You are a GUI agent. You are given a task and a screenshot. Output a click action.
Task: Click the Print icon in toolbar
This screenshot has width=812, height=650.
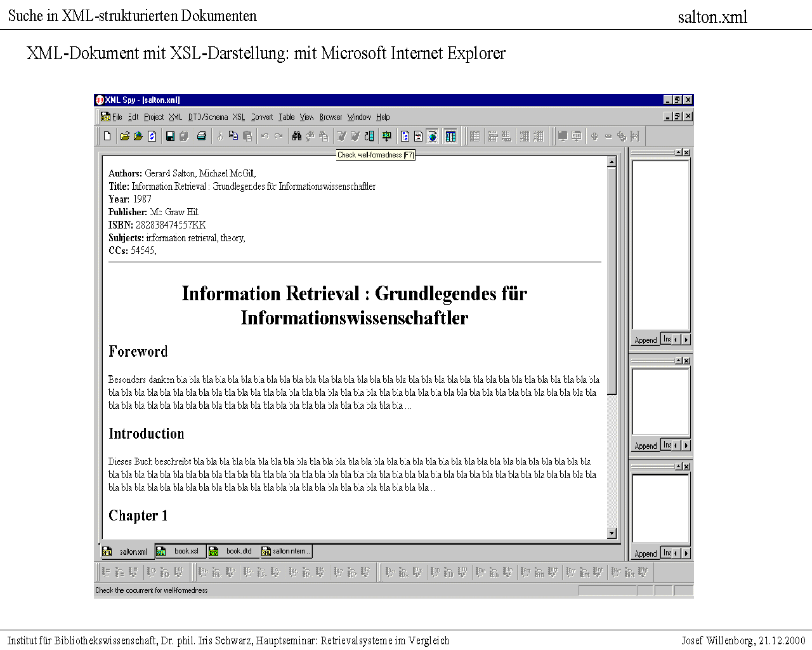202,136
